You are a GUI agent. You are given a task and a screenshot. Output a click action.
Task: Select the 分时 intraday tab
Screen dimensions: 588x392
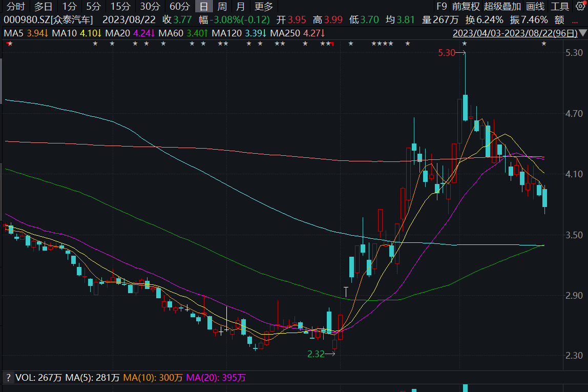[15, 7]
